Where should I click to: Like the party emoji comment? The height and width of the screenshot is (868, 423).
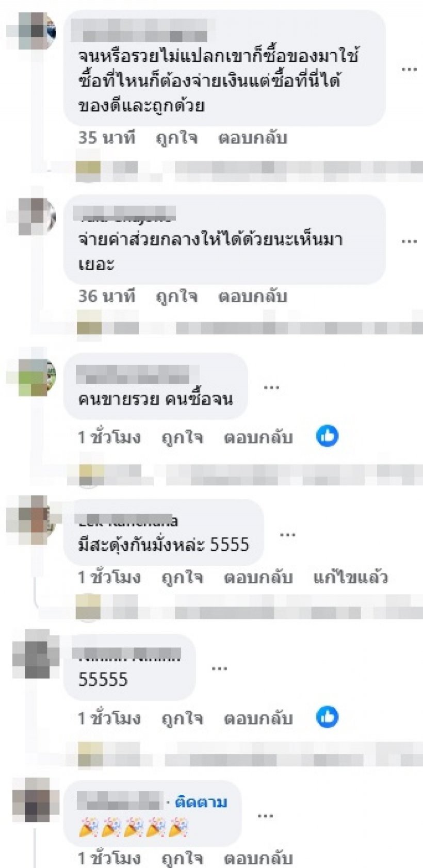[182, 858]
